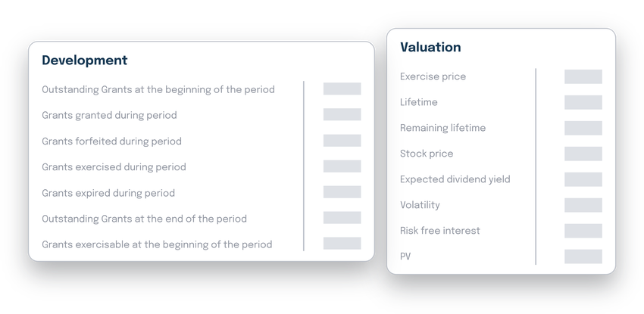The width and height of the screenshot is (644, 314).
Task: Click value field for Grants granted during period
Action: coord(342,114)
